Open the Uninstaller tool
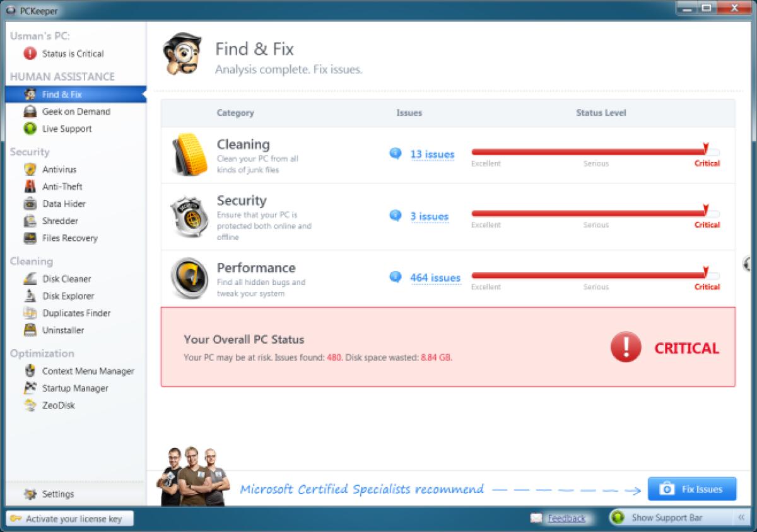Image resolution: width=757 pixels, height=532 pixels. 61,330
